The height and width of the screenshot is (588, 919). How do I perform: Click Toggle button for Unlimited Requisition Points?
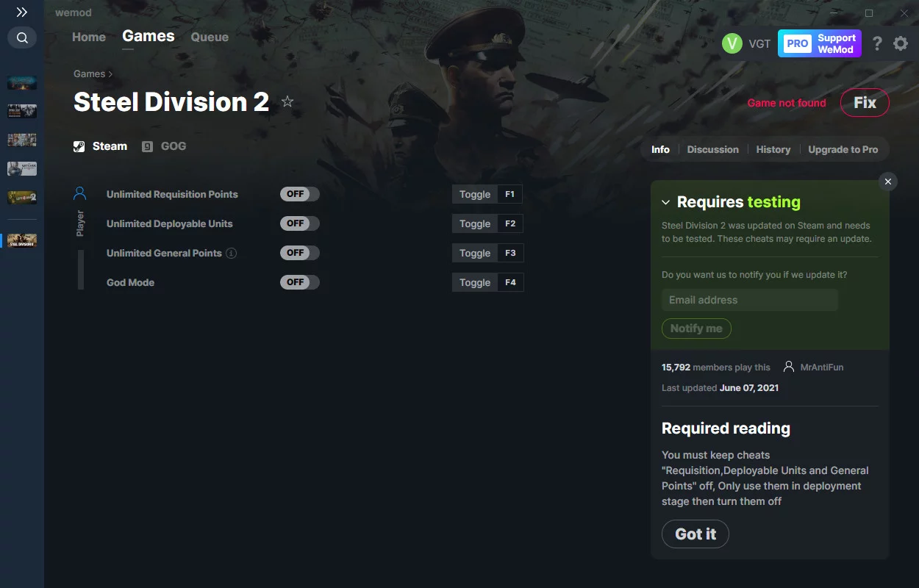(475, 194)
